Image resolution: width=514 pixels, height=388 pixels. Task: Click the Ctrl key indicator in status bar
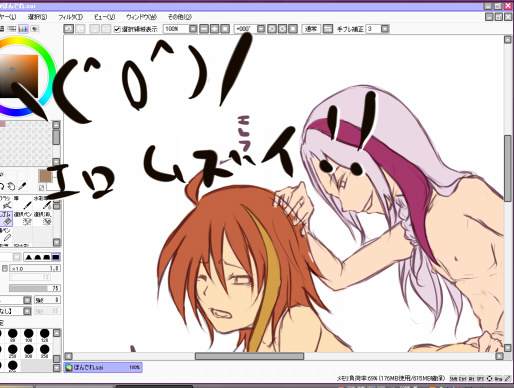(462, 379)
